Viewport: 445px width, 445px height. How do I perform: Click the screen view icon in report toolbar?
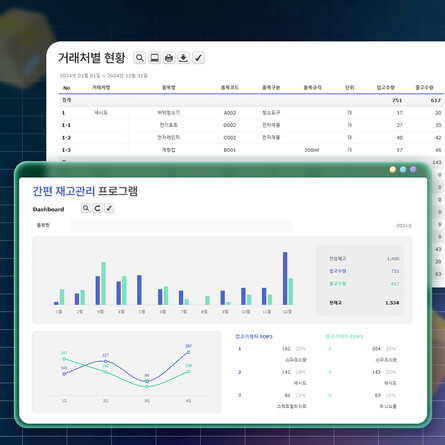(x=154, y=58)
